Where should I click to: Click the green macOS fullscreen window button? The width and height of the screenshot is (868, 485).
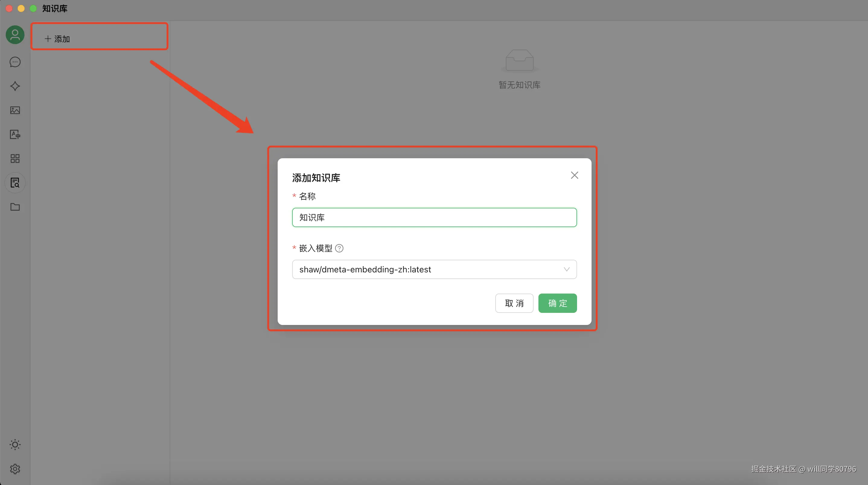33,8
